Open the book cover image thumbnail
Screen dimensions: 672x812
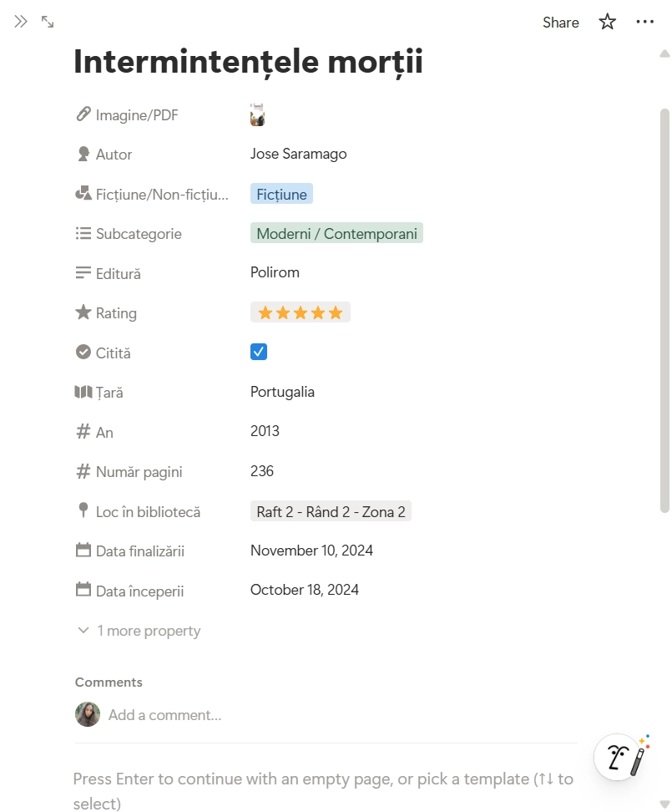click(257, 114)
